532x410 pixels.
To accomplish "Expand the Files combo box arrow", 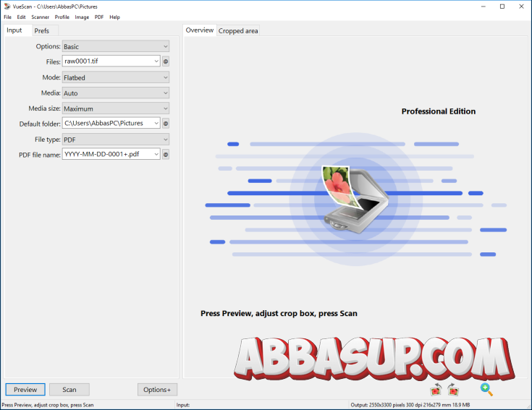I will (x=156, y=61).
